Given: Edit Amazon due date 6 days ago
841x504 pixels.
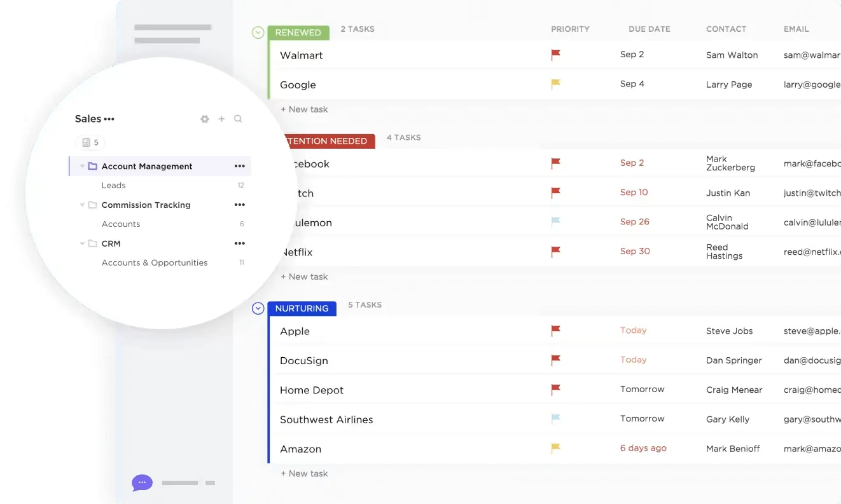Looking at the screenshot, I should (643, 448).
